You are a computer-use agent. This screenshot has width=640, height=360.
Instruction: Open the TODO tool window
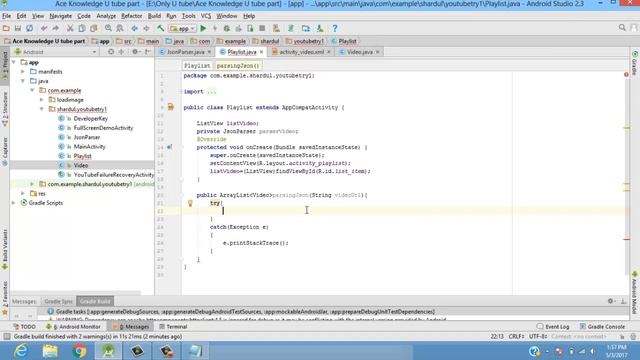pos(24,327)
